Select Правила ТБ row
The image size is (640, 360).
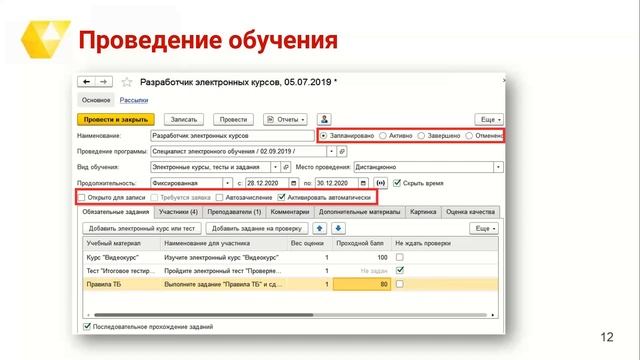tap(290, 284)
